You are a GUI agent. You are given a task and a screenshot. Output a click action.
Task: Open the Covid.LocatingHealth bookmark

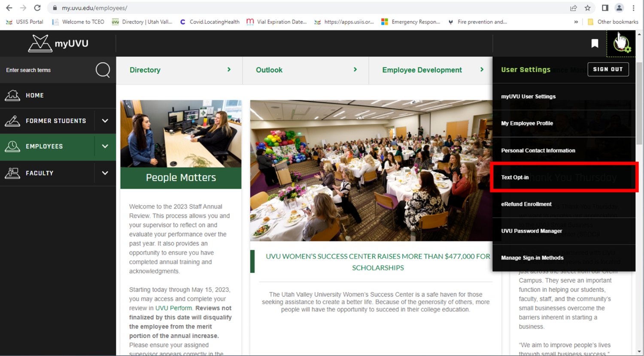point(210,21)
